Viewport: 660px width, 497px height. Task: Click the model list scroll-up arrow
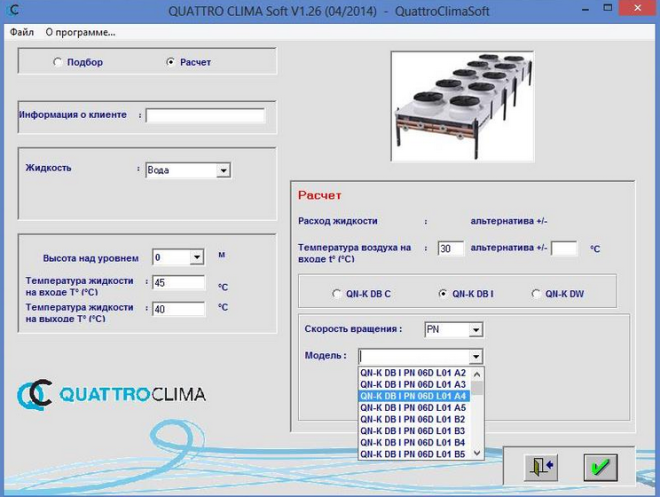coord(477,373)
